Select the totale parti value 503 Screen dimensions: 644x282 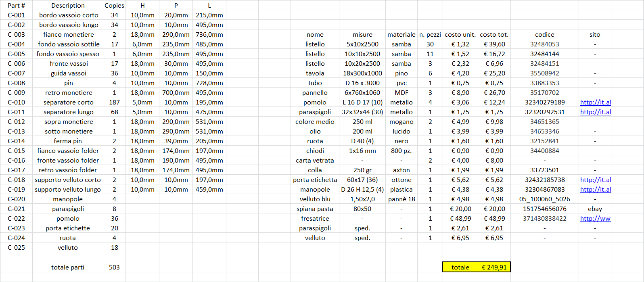(x=114, y=267)
